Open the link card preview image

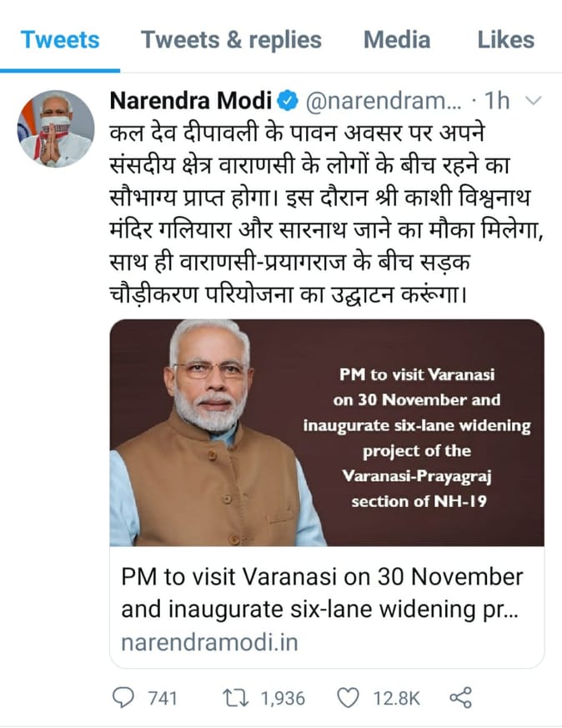pos(327,432)
